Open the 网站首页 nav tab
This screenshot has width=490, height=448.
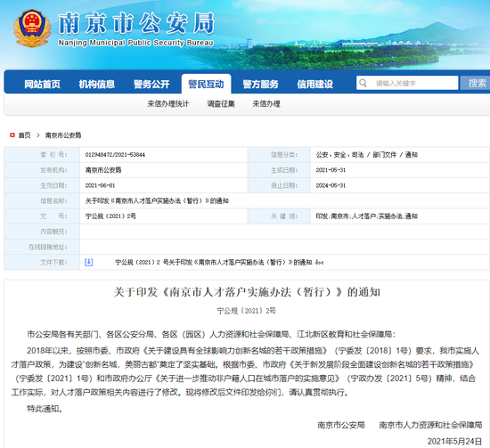(42, 84)
